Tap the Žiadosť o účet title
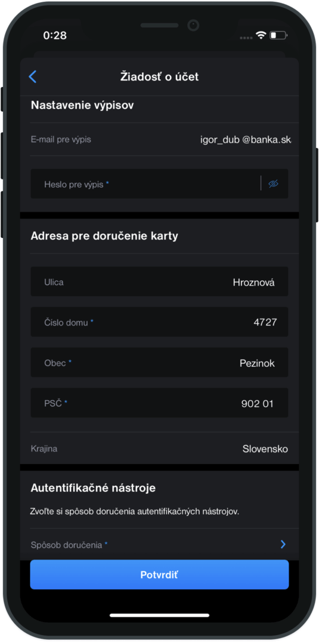Screen dimensions: 319x644 click(x=159, y=77)
